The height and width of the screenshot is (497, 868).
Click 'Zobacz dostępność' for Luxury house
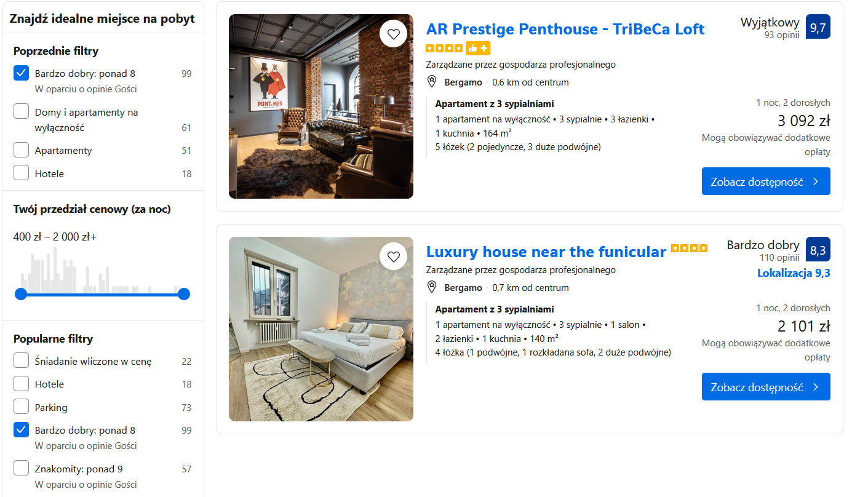tap(765, 387)
